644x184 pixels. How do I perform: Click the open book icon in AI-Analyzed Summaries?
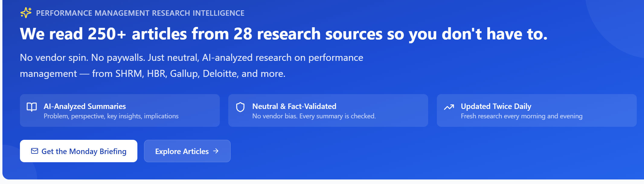[32, 107]
